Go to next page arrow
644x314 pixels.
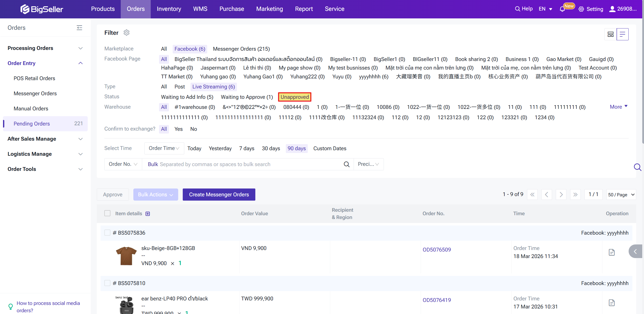[x=561, y=195]
